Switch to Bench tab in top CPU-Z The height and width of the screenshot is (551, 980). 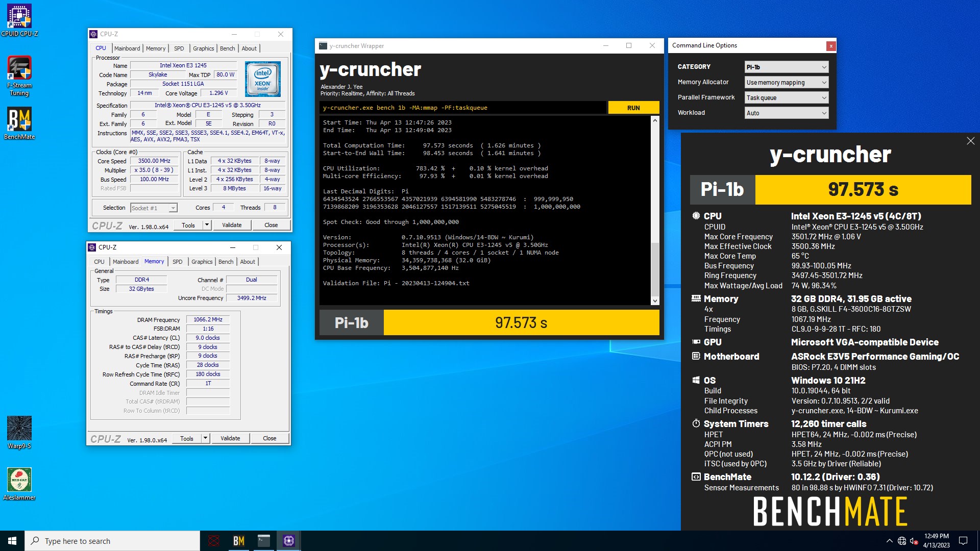[x=228, y=48]
